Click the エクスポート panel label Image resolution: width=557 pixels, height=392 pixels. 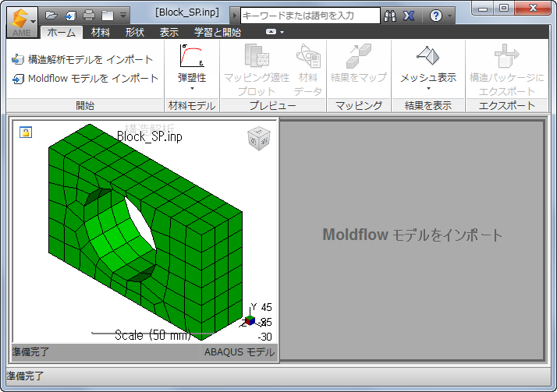click(x=507, y=106)
